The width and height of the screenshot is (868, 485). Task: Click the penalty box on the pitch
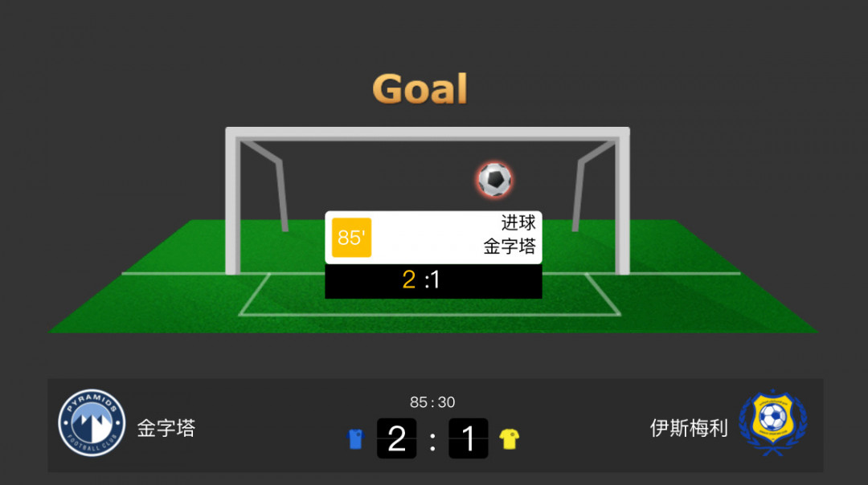pyautogui.click(x=429, y=294)
